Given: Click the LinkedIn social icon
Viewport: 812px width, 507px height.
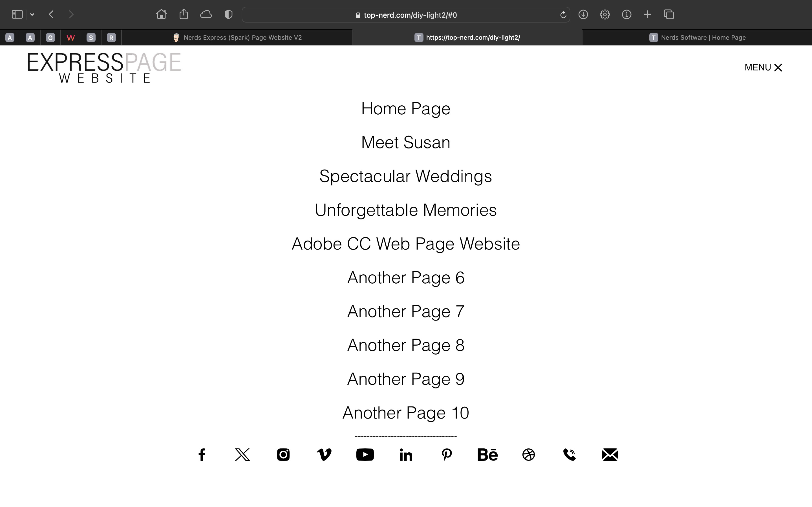Looking at the screenshot, I should (406, 455).
